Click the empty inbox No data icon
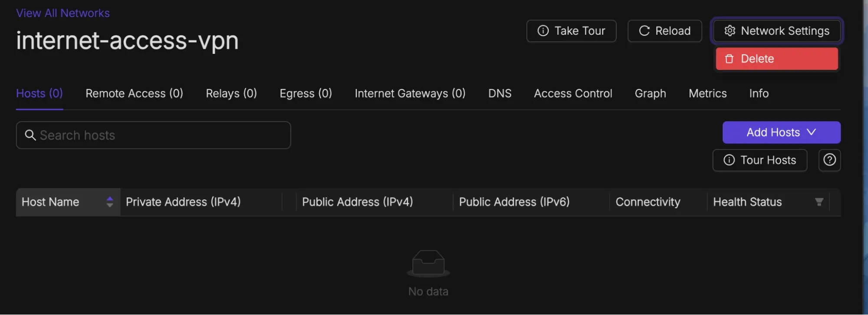The height and width of the screenshot is (315, 868). (x=428, y=263)
